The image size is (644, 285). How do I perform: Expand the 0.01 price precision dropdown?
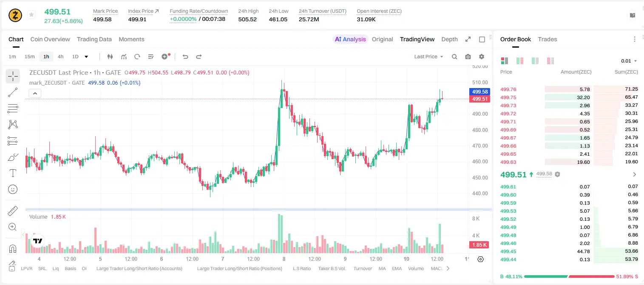point(629,61)
